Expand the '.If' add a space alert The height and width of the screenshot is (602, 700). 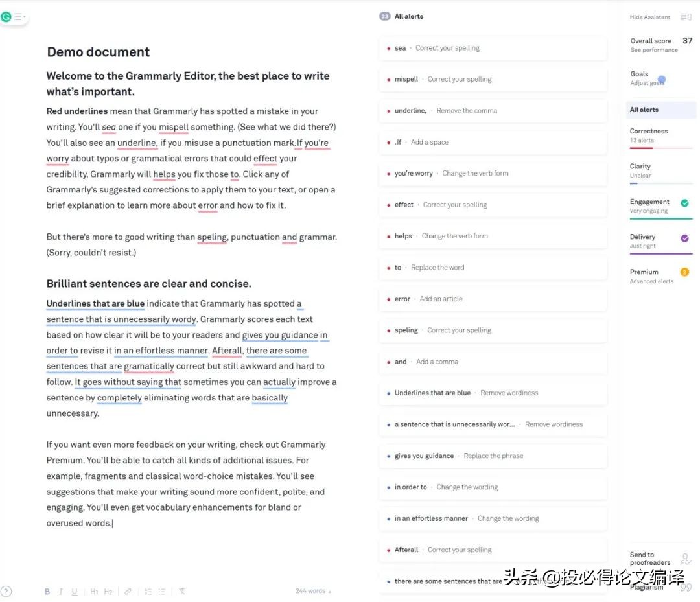point(493,143)
